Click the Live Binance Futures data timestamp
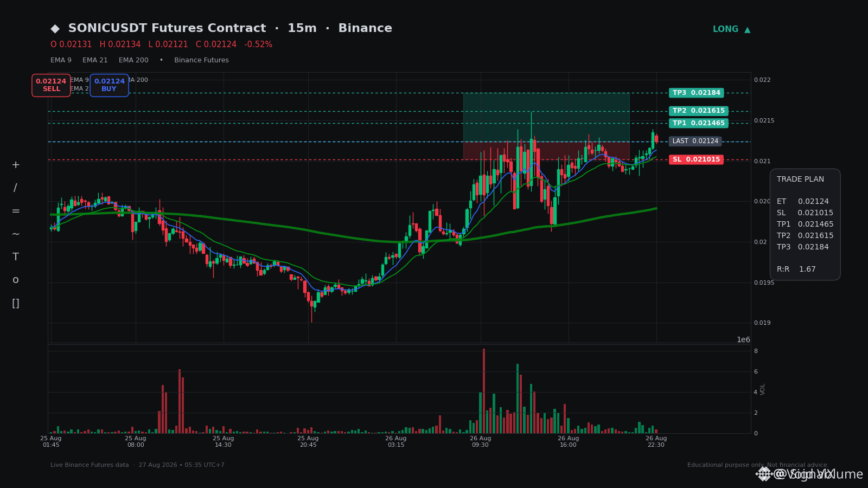The image size is (868, 488). click(x=137, y=465)
